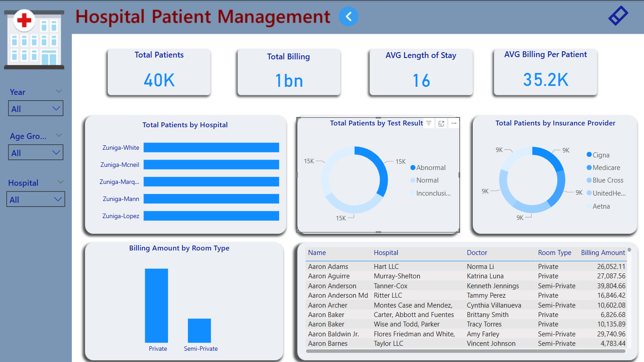Click the blue eraser clear-filters icon
The height and width of the screenshot is (362, 644).
click(618, 16)
